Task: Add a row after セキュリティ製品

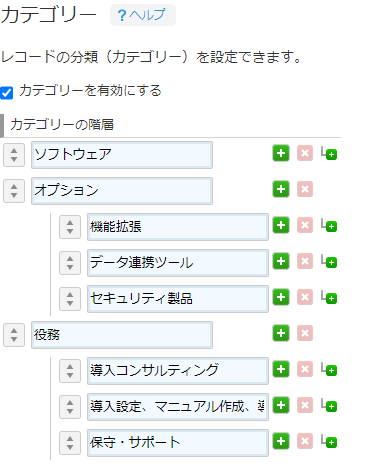Action: click(x=281, y=297)
